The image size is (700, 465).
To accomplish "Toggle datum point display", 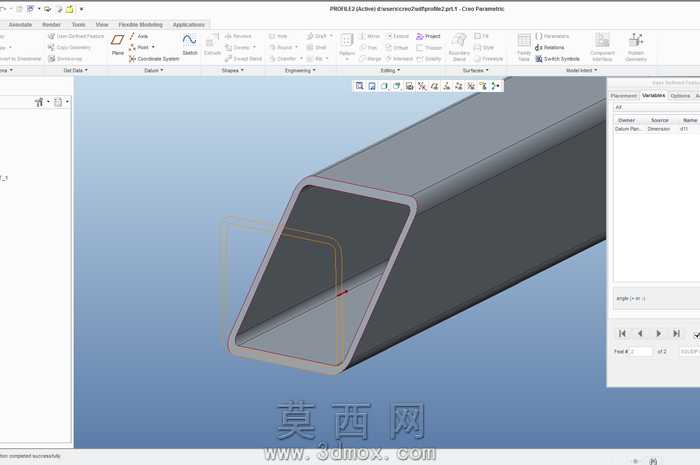I will point(458,86).
